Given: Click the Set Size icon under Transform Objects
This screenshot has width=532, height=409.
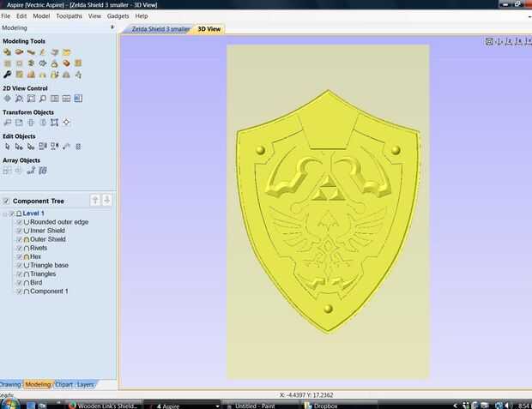Looking at the screenshot, I should coord(19,123).
